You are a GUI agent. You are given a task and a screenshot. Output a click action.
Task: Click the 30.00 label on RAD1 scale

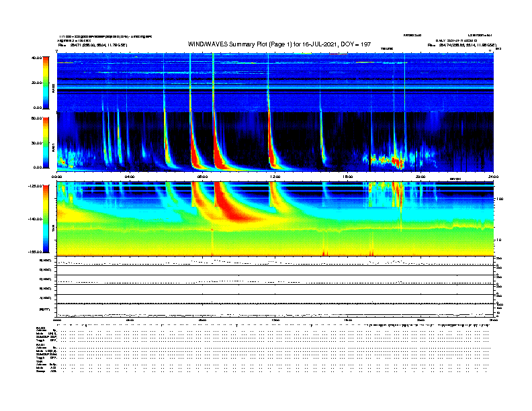36,143
